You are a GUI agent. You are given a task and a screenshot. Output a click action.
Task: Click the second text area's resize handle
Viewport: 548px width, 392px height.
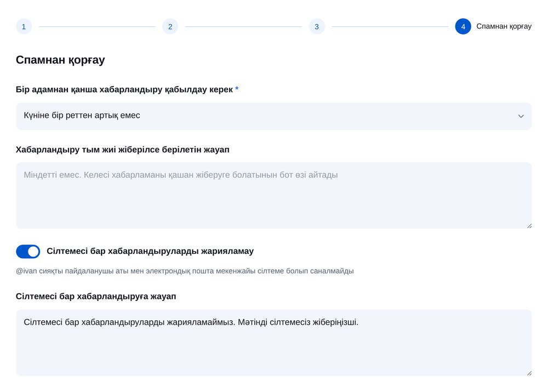coord(529,373)
